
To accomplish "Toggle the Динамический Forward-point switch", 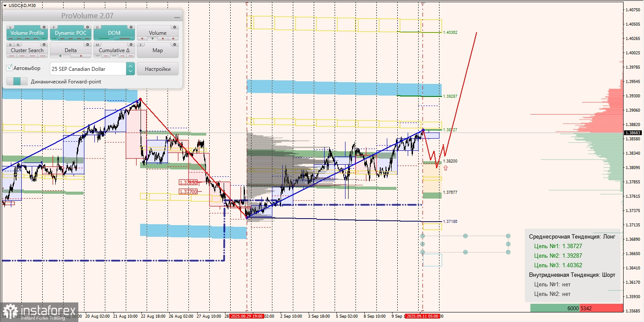I will pos(17,81).
